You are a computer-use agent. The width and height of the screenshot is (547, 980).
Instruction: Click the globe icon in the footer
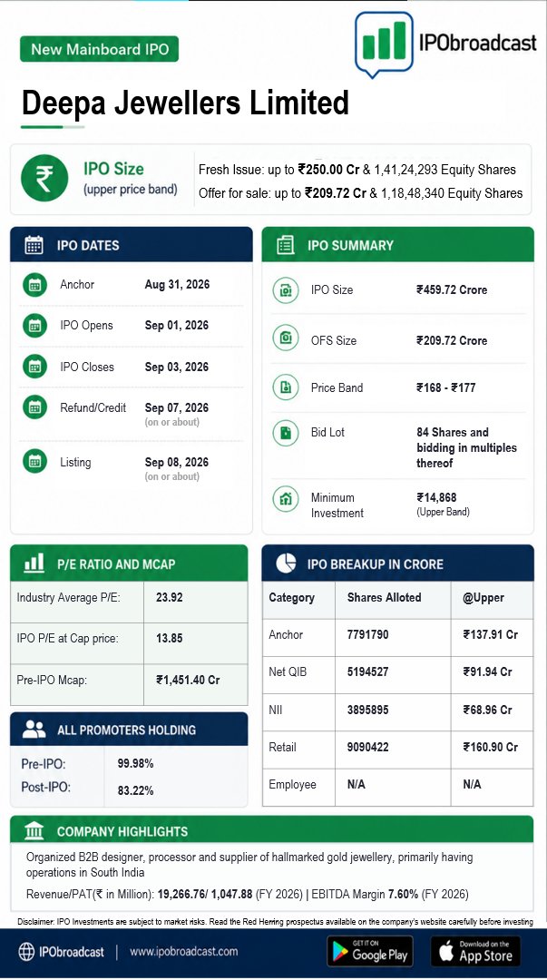(27, 952)
